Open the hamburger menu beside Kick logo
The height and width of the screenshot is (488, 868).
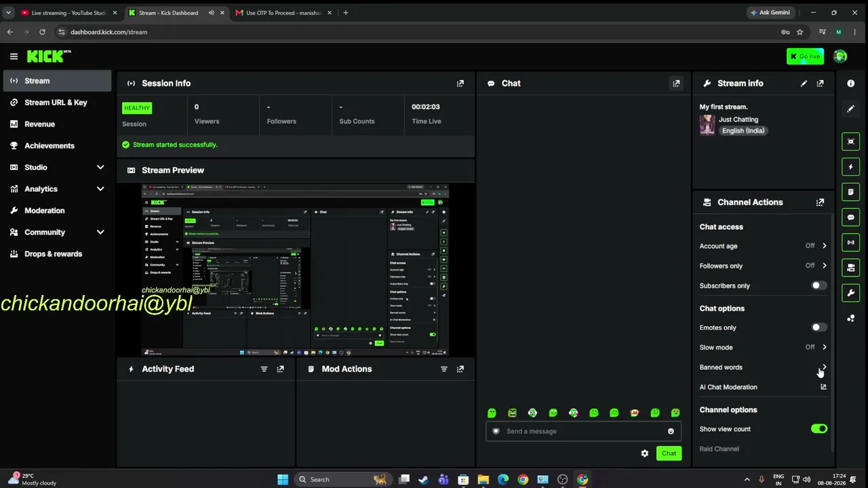pos(14,56)
